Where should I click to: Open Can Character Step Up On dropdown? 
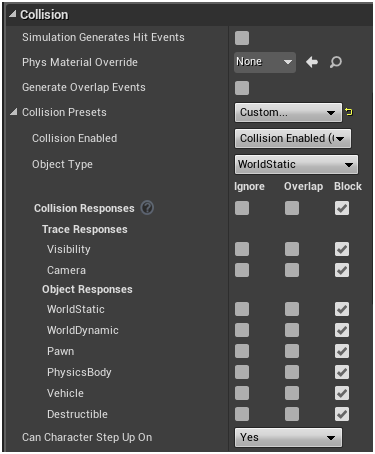coord(288,437)
